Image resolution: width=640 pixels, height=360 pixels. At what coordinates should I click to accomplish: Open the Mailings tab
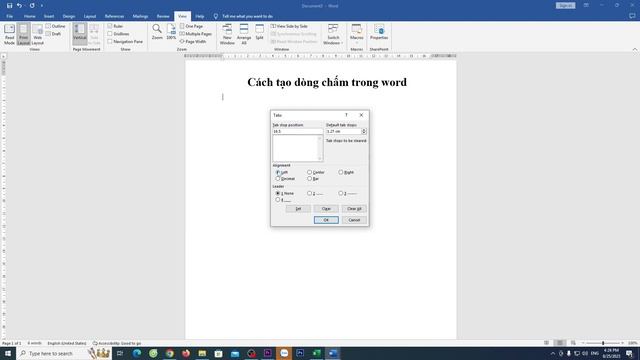140,16
